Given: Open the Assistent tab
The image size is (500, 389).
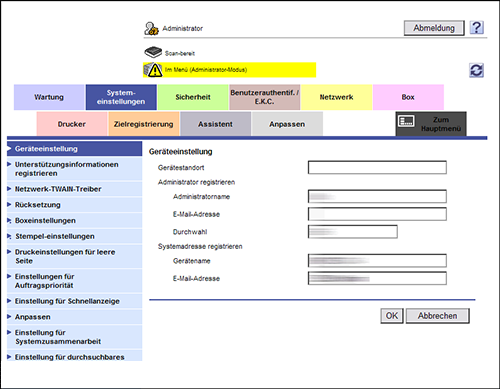Looking at the screenshot, I should [x=215, y=124].
